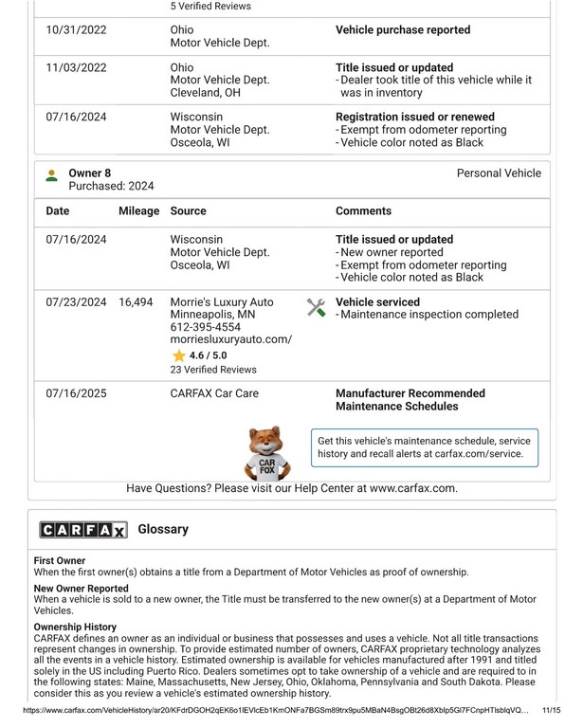Screen dimensions: 583x728
Task: Open the morriesluxuryauto.com link
Action: click(x=231, y=339)
